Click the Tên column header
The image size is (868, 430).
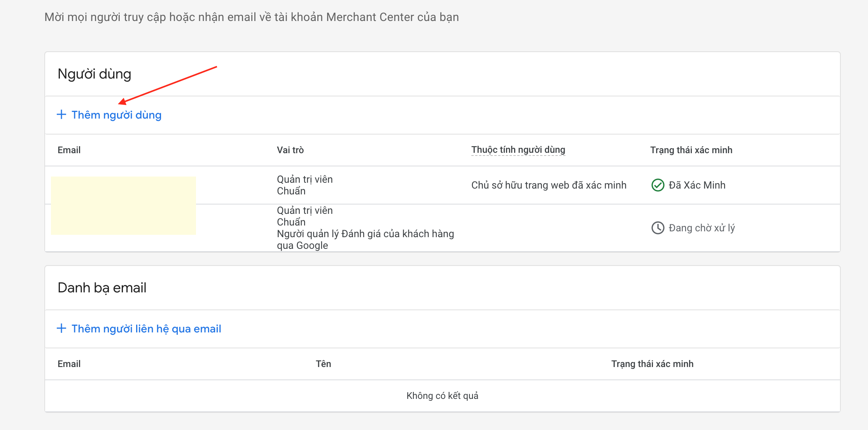[323, 364]
